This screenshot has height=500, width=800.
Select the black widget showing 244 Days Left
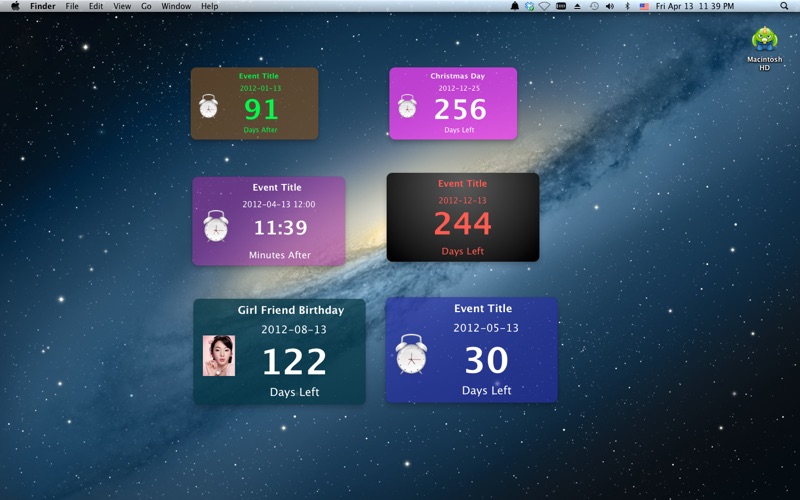pyautogui.click(x=462, y=217)
